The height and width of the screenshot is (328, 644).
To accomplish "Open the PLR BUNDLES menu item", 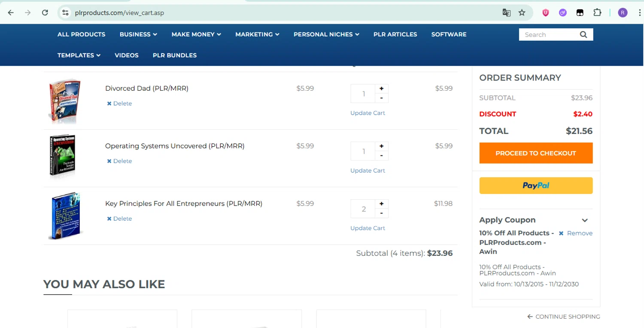I will coord(175,55).
